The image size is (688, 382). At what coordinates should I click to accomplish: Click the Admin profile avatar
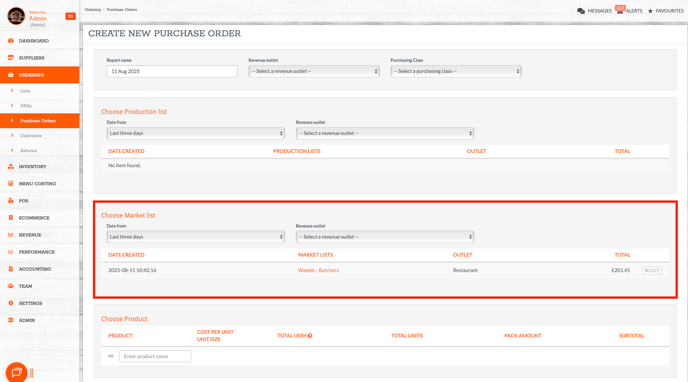pos(16,16)
